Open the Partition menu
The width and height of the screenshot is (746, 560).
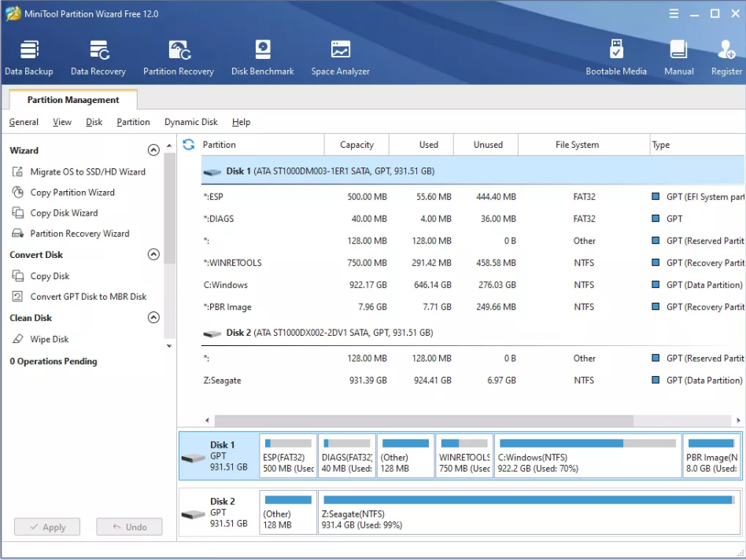(133, 122)
